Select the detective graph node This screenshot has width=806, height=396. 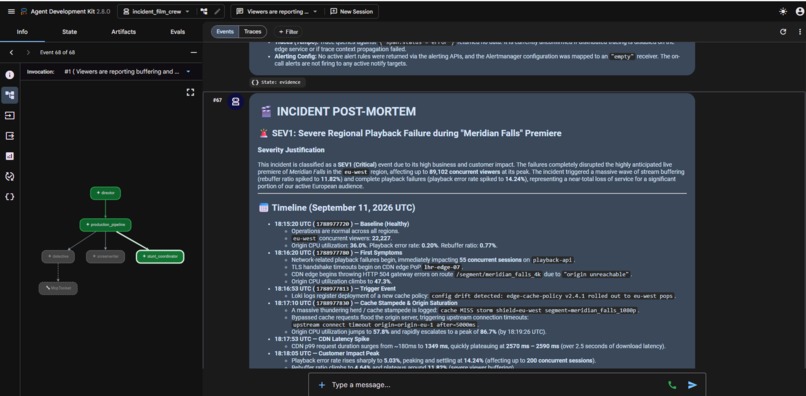click(58, 257)
